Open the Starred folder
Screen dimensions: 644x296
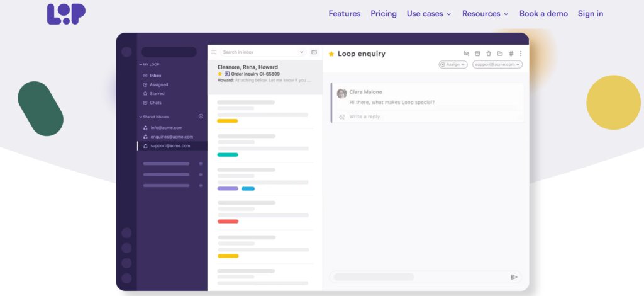(x=157, y=94)
